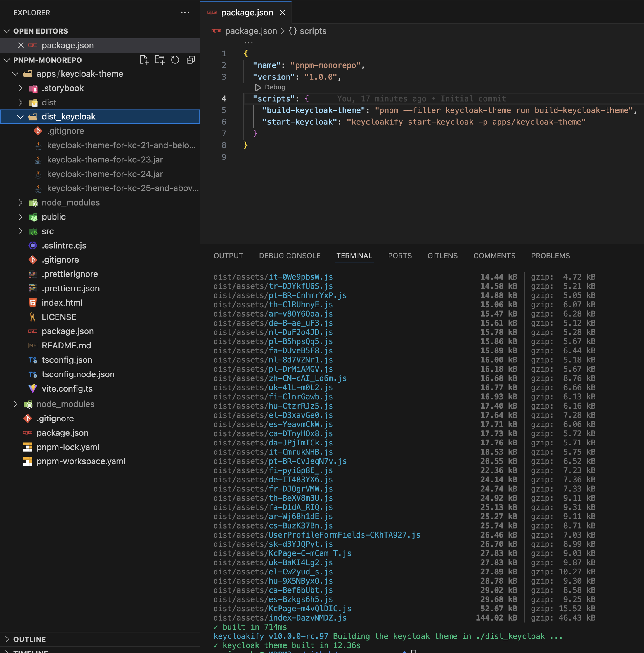Click the New File icon in explorer

click(144, 60)
